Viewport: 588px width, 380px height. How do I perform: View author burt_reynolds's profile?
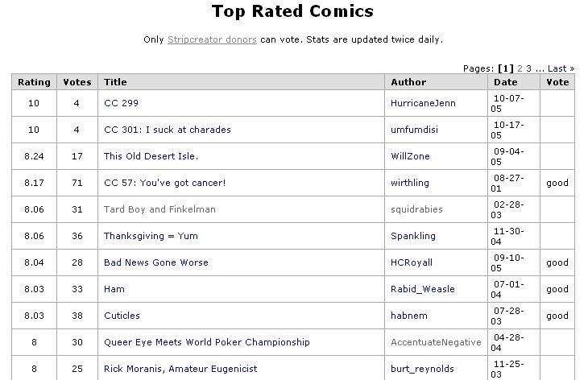pos(422,369)
